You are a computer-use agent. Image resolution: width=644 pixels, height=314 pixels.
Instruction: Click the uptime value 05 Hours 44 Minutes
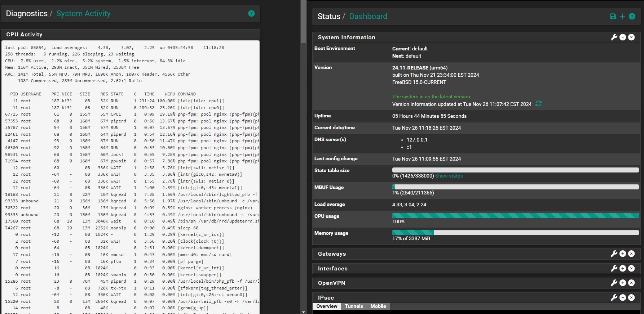coord(429,116)
